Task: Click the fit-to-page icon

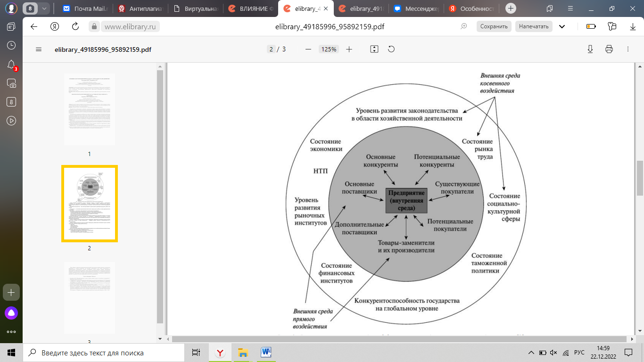Action: coord(374,49)
